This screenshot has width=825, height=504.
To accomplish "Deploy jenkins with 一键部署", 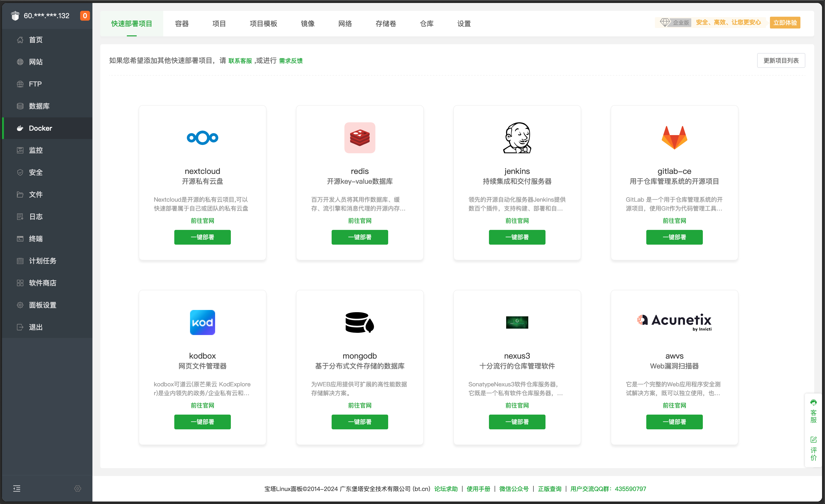I will [x=517, y=237].
